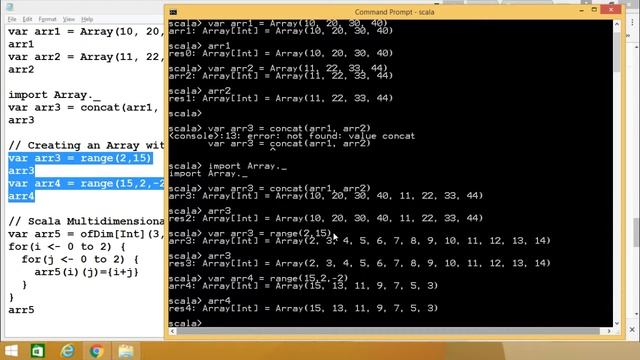Launch the green Store icon on taskbar
640x360 pixels.
pos(38,351)
